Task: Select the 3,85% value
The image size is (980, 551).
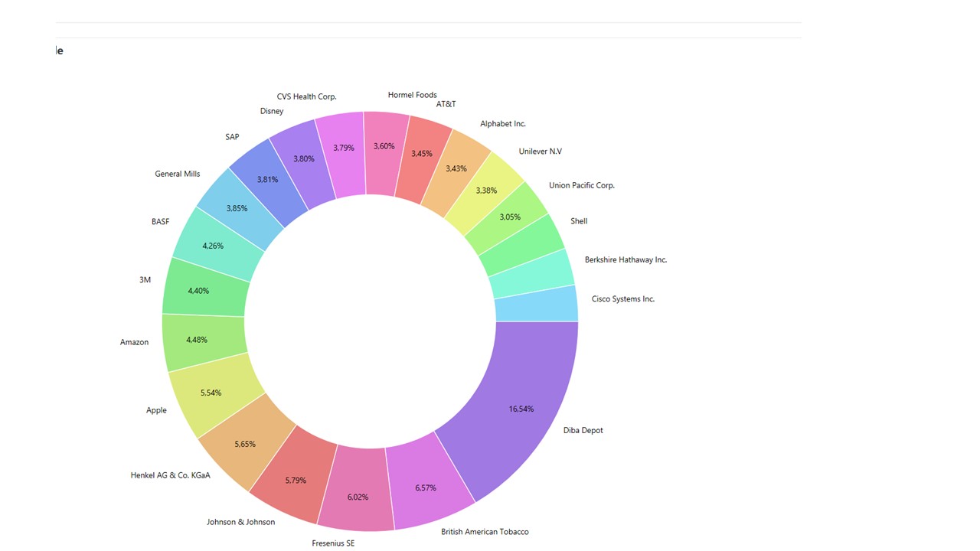Action: tap(237, 208)
